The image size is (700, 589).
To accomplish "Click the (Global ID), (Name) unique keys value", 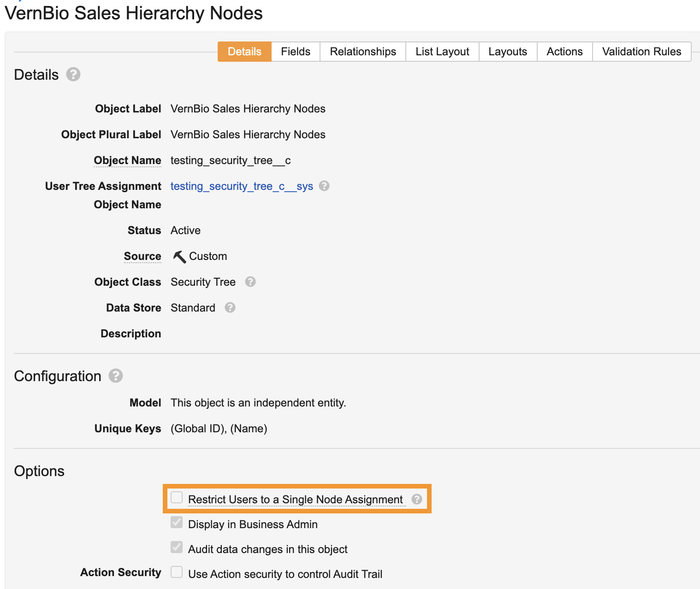I will pyautogui.click(x=219, y=429).
